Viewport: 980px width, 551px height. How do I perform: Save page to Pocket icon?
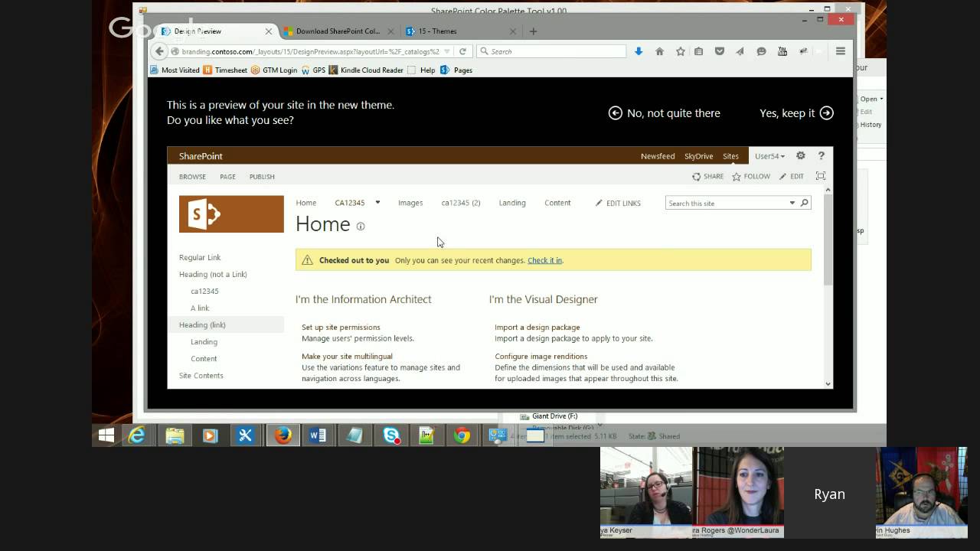click(720, 51)
